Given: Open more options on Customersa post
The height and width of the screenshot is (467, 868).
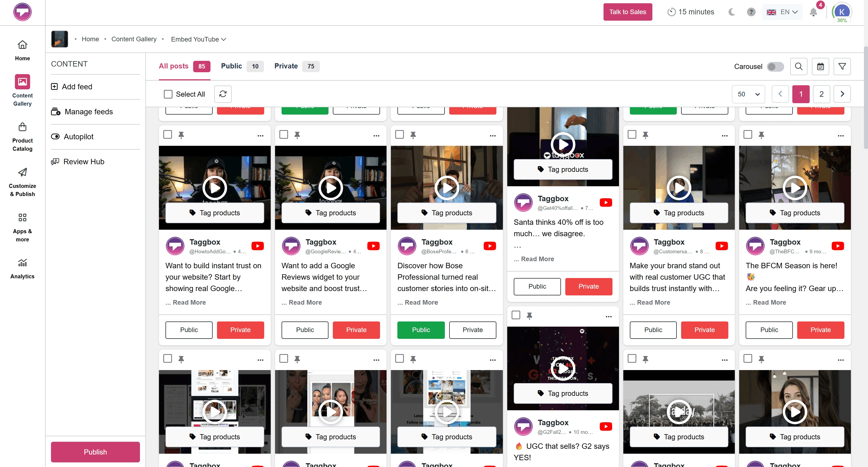Looking at the screenshot, I should [x=725, y=135].
